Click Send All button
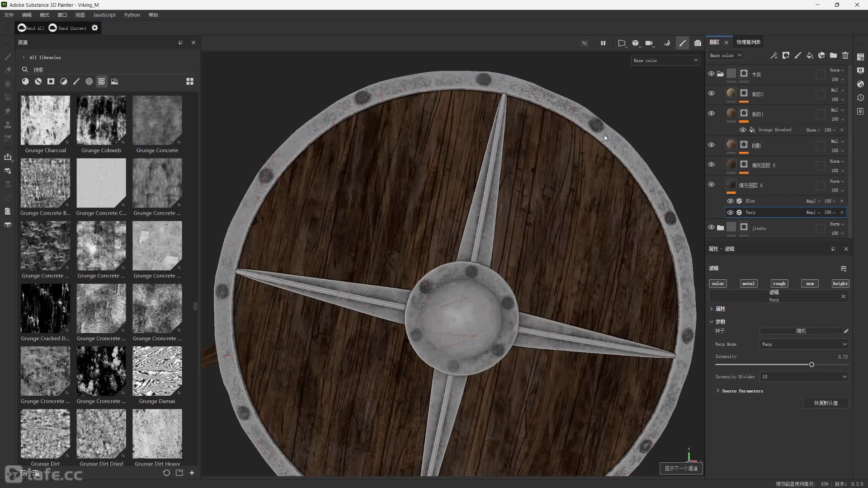This screenshot has height=488, width=868. coord(31,28)
